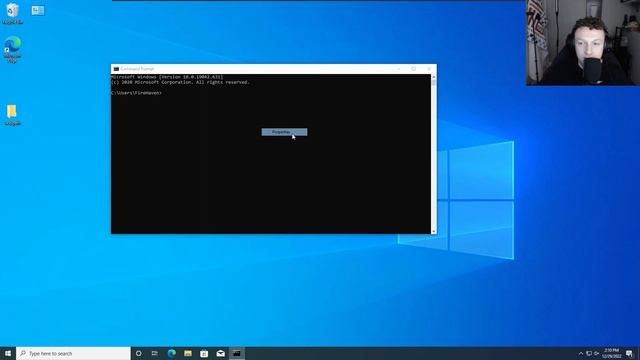Open the Windows Start menu
The width and height of the screenshot is (640, 360).
8,353
